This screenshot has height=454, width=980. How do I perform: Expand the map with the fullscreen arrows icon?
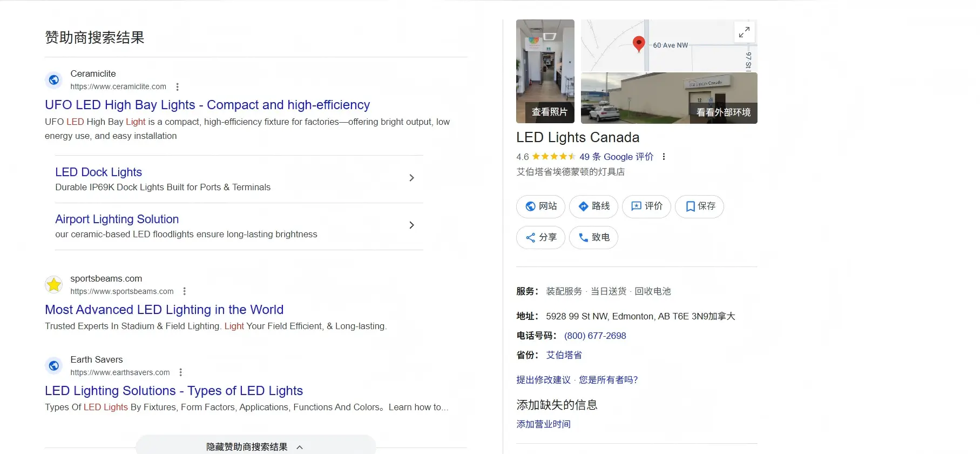[744, 32]
